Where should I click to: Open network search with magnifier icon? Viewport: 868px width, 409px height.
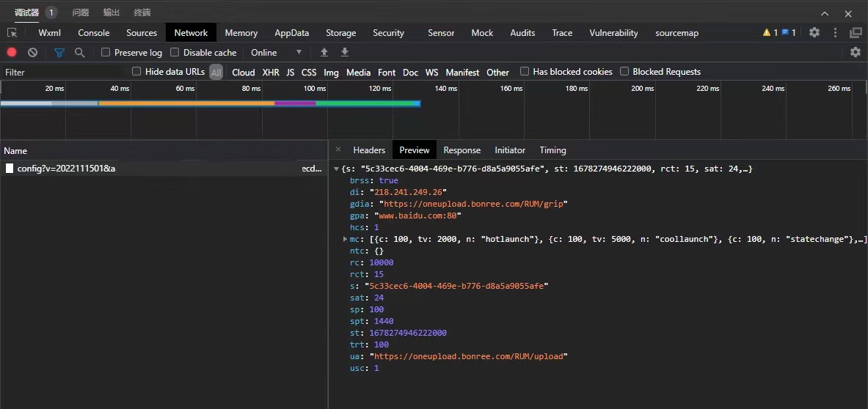click(79, 52)
